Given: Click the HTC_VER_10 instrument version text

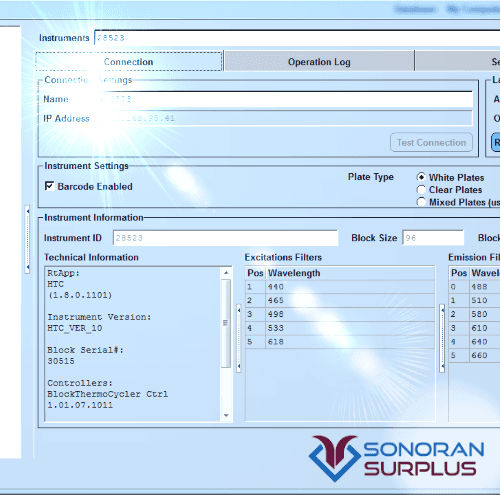Looking at the screenshot, I should 75,328.
